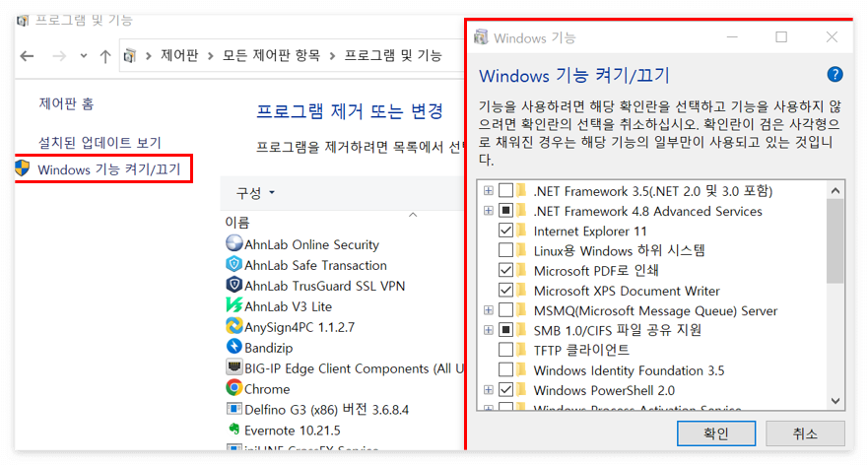
Task: Click the BIG-IP Edge Client Components icon
Action: [234, 367]
